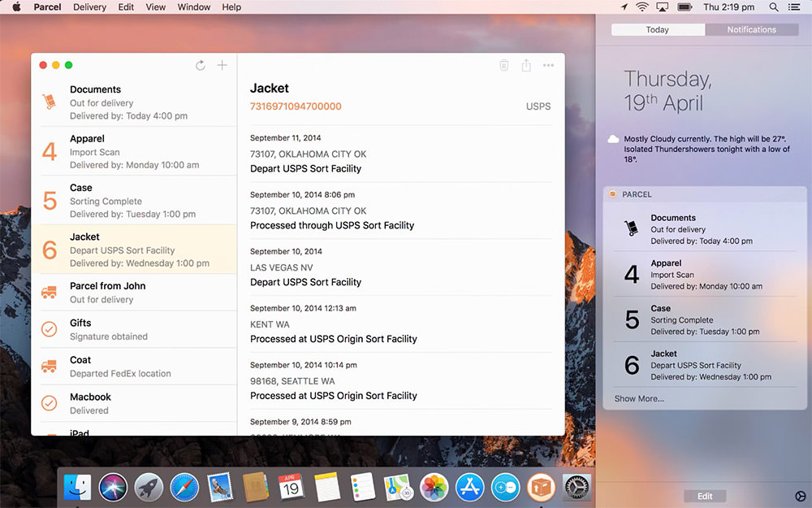
Task: Open the Parcel application menu
Action: point(47,7)
